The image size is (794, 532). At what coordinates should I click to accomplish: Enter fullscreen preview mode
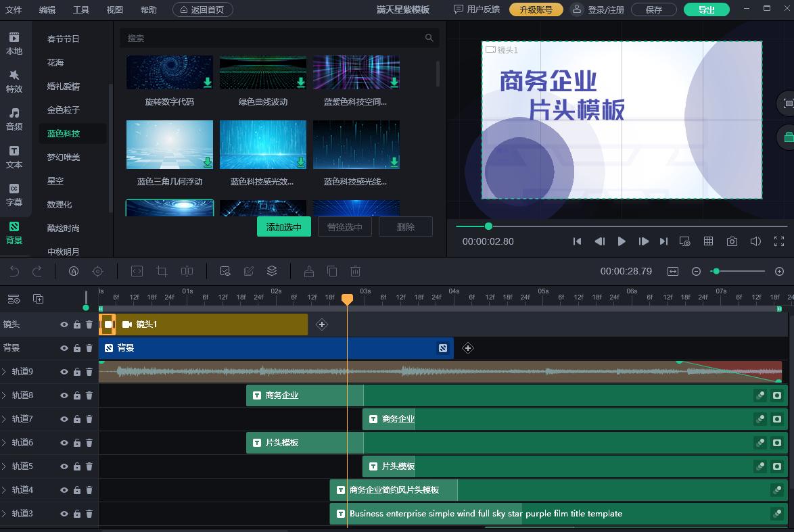coord(779,241)
